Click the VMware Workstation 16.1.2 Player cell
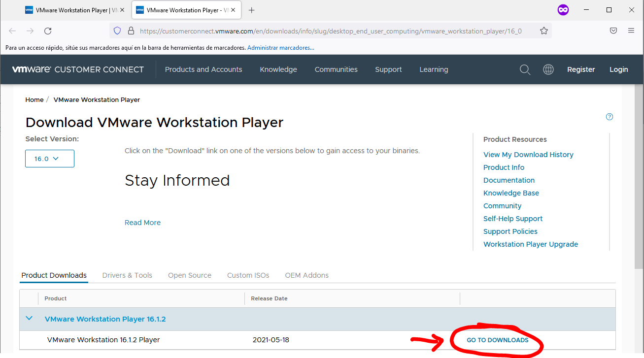The image size is (644, 358). click(103, 340)
